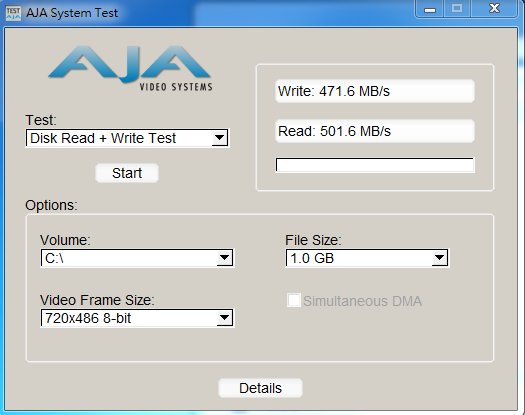Open the Details button
The image size is (525, 415).
point(260,388)
